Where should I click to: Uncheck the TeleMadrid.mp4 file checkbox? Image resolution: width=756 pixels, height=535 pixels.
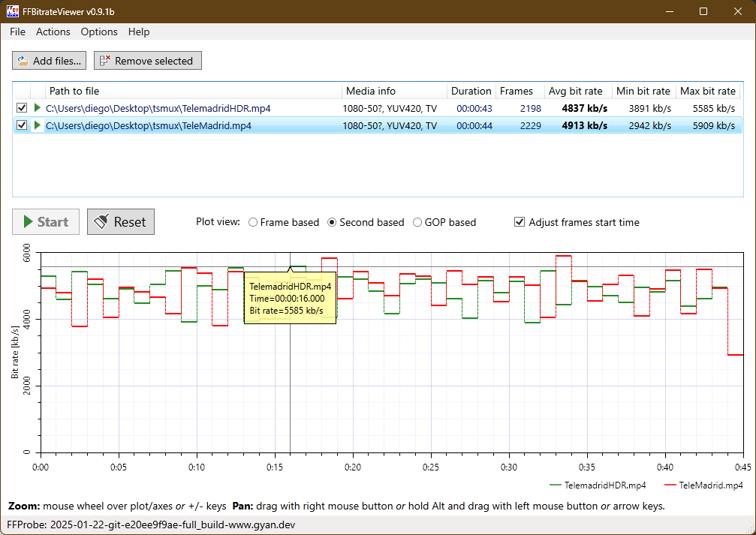[22, 125]
